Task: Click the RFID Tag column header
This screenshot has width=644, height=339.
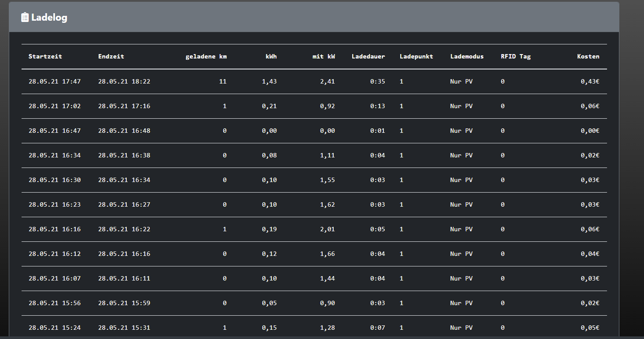Action: click(515, 56)
